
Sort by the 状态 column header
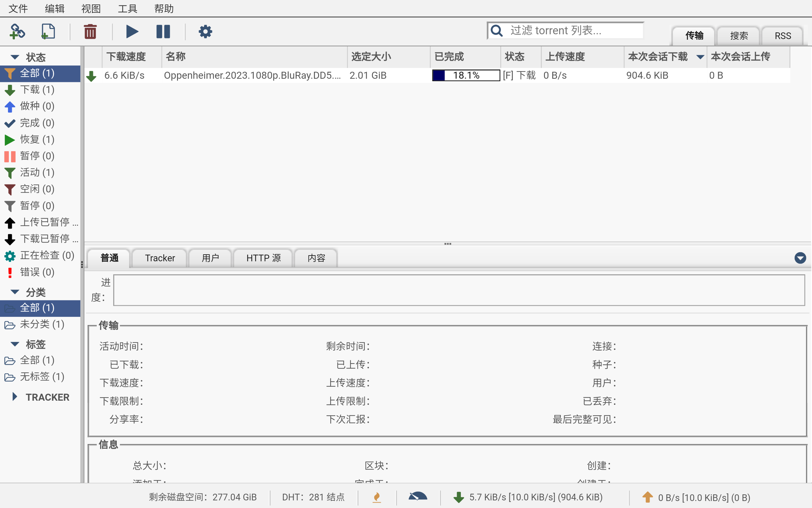(x=521, y=57)
